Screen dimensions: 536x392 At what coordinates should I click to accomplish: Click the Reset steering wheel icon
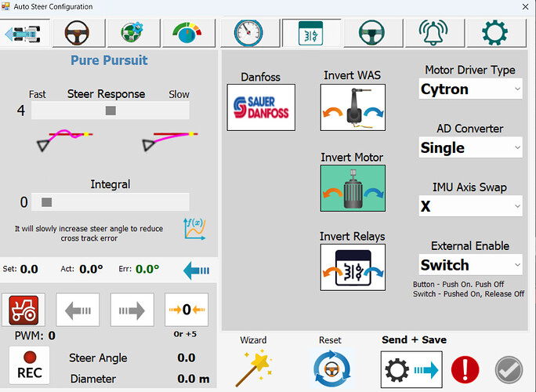331,368
